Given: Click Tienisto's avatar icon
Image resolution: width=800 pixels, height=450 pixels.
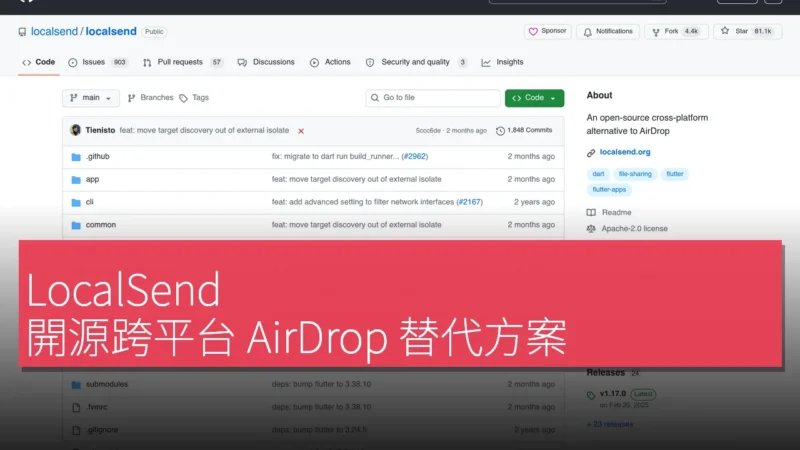Looking at the screenshot, I should (76, 130).
